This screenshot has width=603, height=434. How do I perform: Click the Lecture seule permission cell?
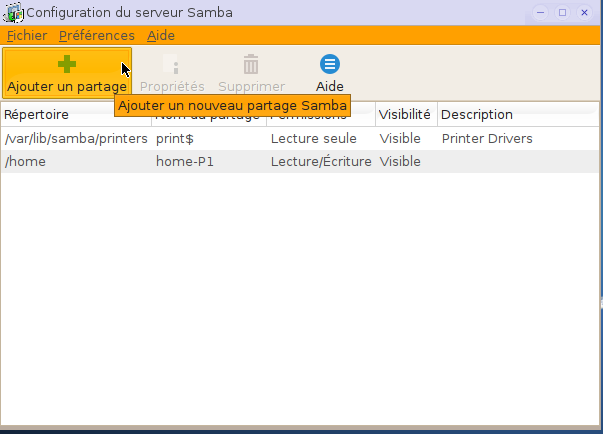[x=313, y=138]
